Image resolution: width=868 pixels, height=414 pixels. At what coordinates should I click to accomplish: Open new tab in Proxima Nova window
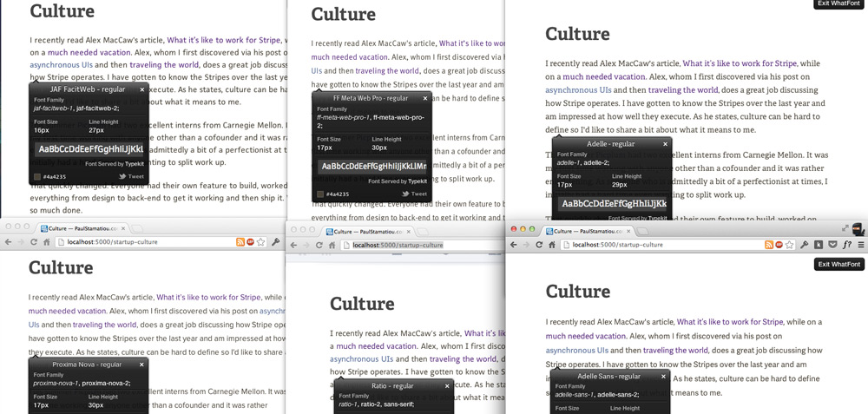(x=136, y=228)
